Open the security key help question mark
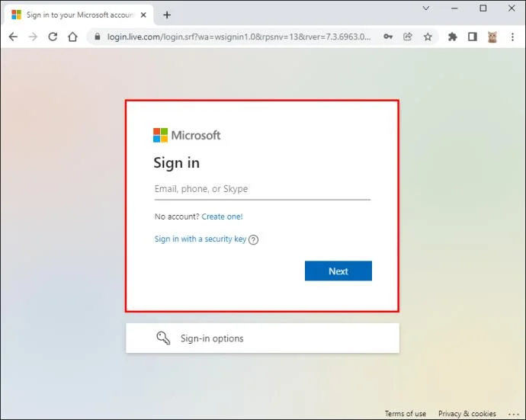 pyautogui.click(x=254, y=239)
